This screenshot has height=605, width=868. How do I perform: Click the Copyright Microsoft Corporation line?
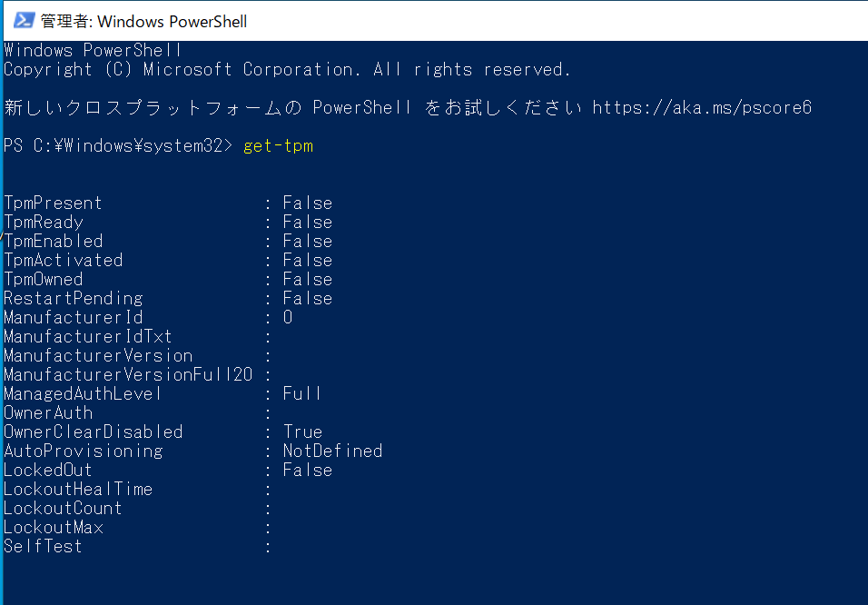click(x=287, y=70)
